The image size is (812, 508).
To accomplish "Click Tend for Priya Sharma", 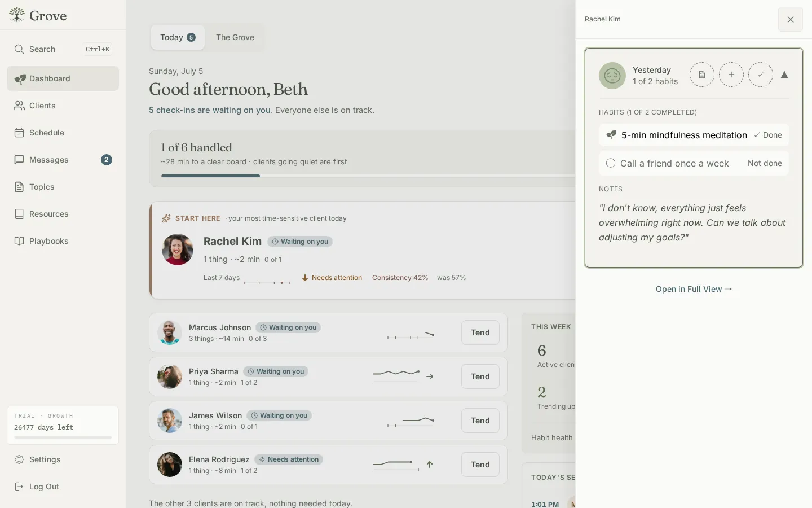I will click(480, 376).
